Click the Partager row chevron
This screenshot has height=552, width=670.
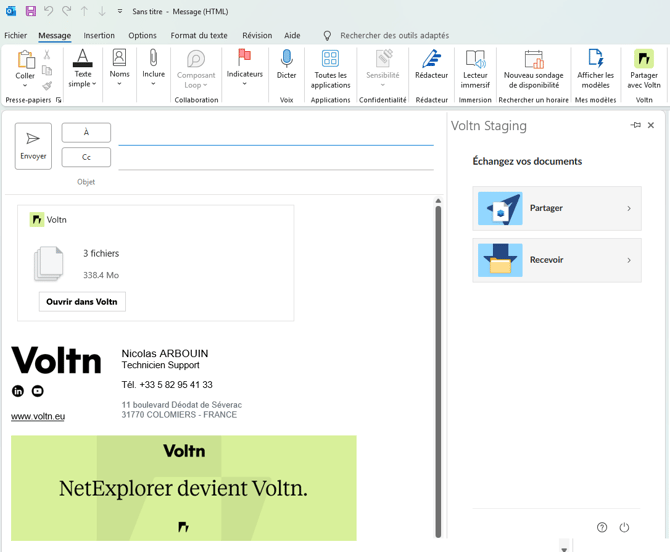pyautogui.click(x=629, y=208)
